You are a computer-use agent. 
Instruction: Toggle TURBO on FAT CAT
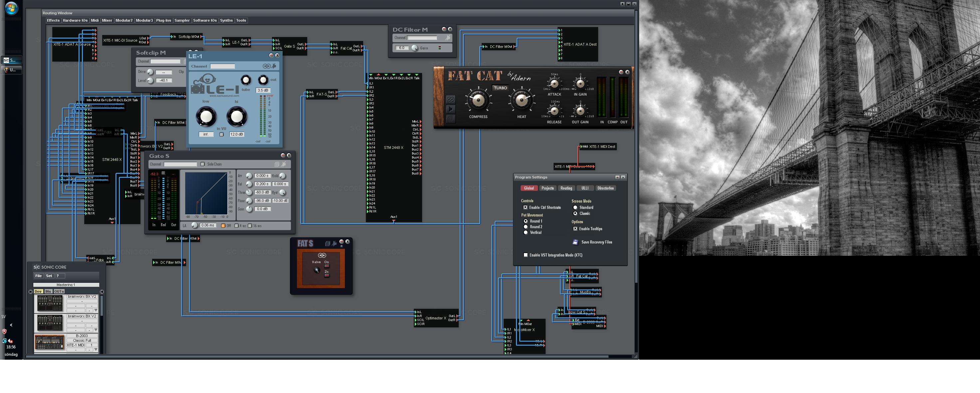tap(500, 88)
